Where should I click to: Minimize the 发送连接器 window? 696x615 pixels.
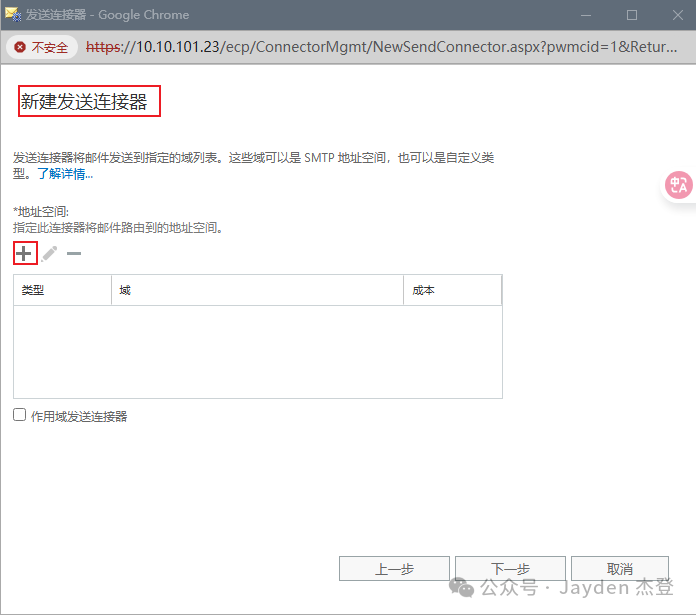click(x=585, y=15)
